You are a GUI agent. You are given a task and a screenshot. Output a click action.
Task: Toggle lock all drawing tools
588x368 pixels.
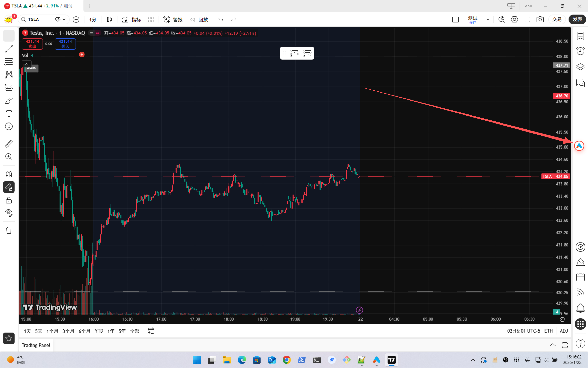[x=9, y=200]
